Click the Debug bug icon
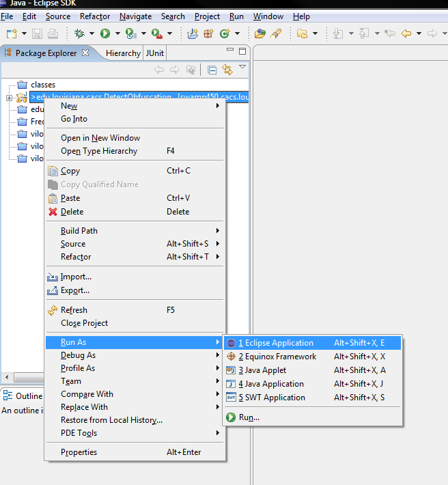Viewport: 448px width, 485px height. pos(79,33)
